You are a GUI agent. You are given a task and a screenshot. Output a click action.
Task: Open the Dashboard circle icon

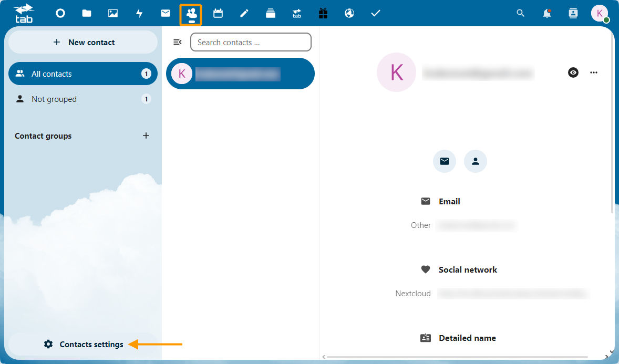pyautogui.click(x=60, y=14)
